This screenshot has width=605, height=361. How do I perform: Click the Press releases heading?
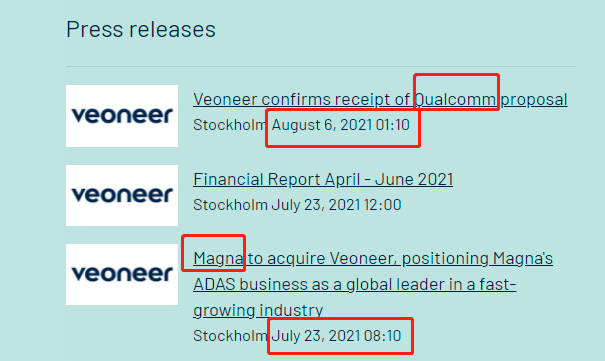tap(141, 29)
